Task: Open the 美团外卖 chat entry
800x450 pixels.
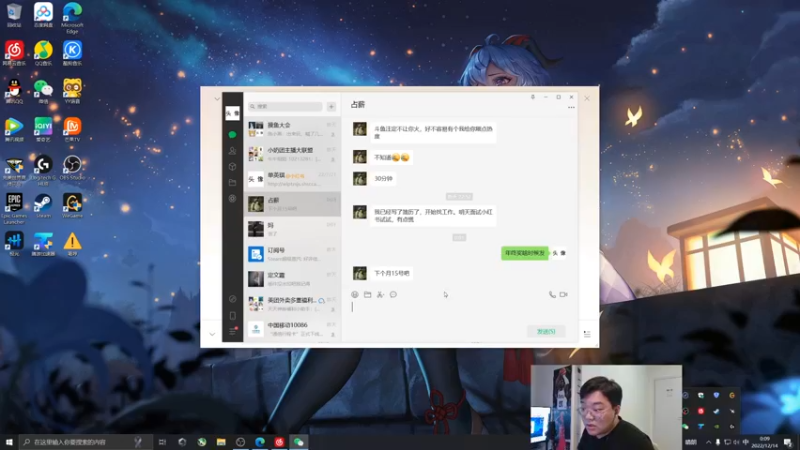Action: click(x=292, y=304)
